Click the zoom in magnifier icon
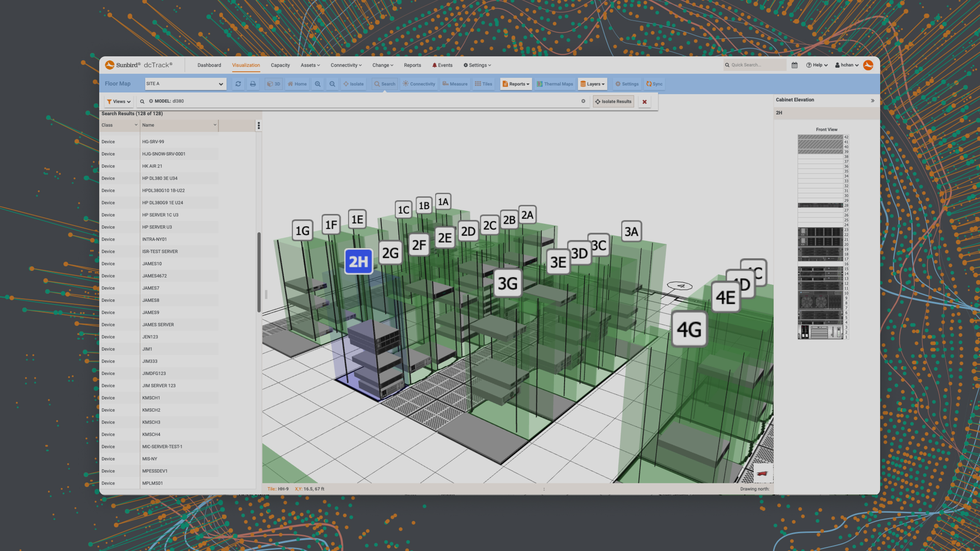The height and width of the screenshot is (551, 980). (x=318, y=84)
